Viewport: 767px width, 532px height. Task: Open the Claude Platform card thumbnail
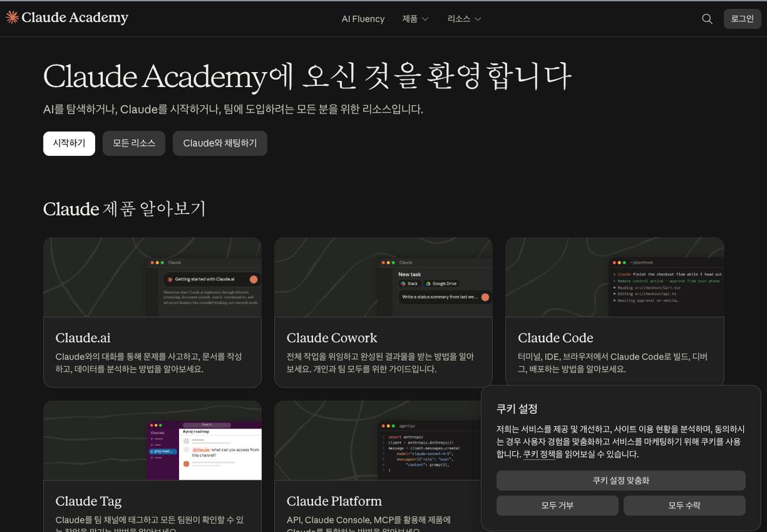coord(383,440)
